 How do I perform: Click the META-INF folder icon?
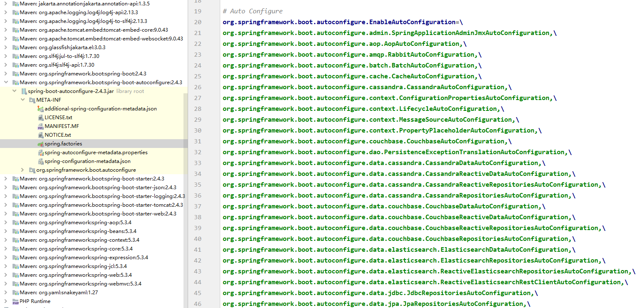coord(32,100)
